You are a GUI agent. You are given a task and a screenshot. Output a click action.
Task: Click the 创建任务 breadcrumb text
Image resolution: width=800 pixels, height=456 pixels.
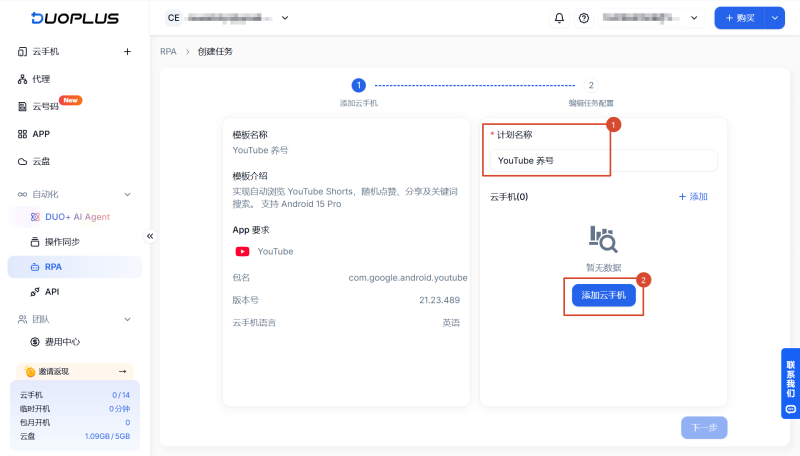coord(215,52)
